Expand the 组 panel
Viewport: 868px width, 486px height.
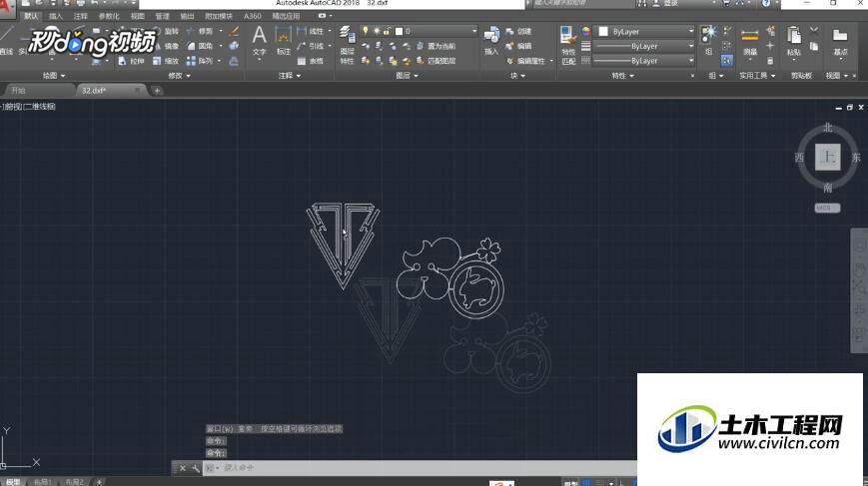[x=716, y=75]
